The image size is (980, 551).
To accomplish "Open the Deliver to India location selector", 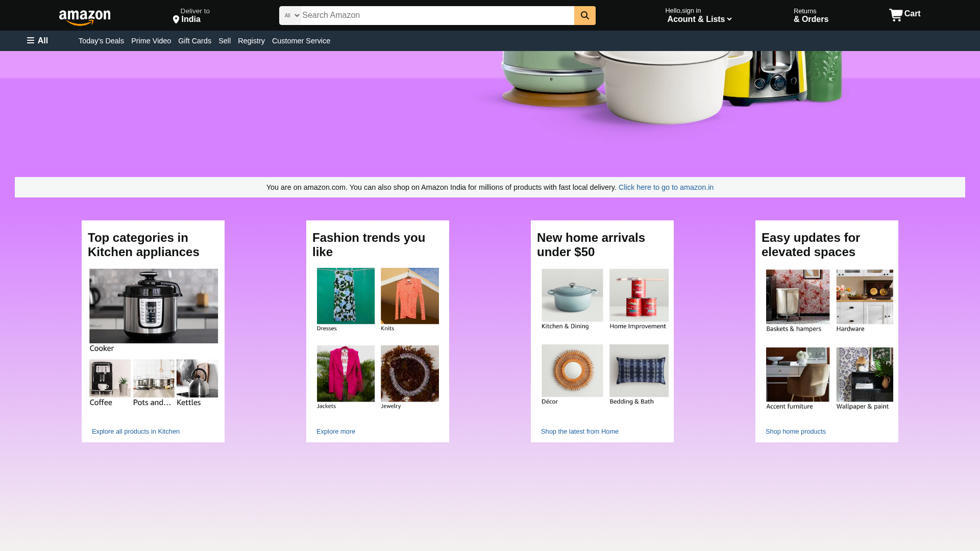I will pyautogui.click(x=191, y=15).
